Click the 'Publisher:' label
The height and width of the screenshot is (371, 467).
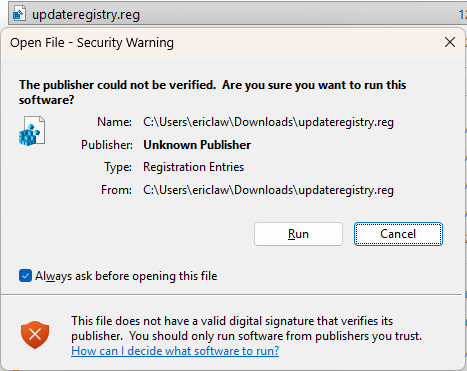(107, 145)
